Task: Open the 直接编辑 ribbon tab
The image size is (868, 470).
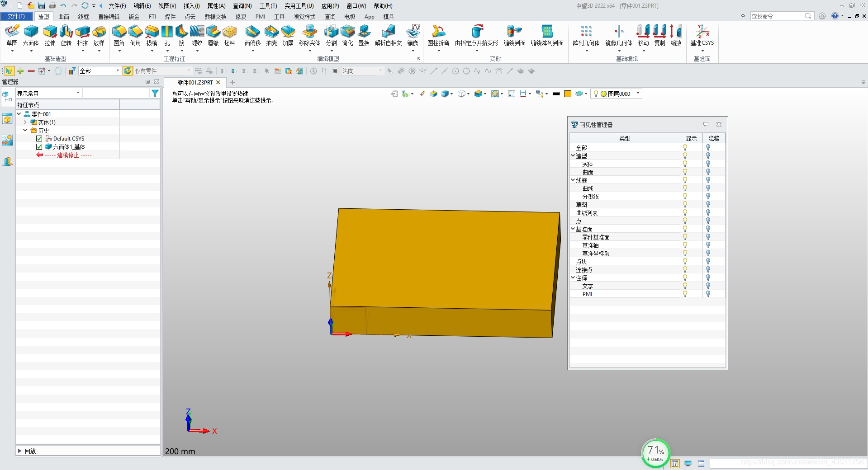Action: (x=109, y=17)
